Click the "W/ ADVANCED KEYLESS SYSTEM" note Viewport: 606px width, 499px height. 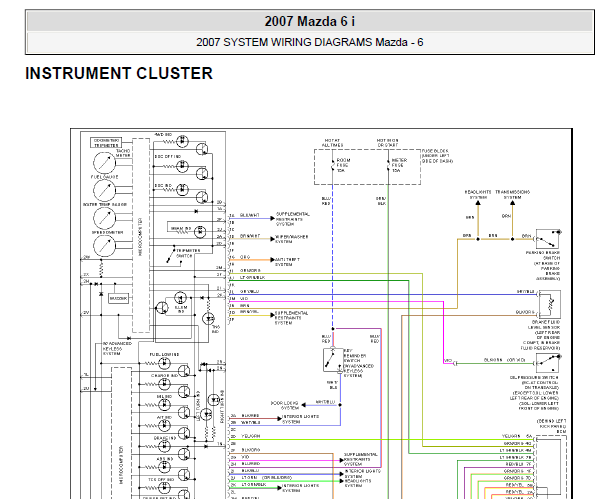tap(117, 348)
